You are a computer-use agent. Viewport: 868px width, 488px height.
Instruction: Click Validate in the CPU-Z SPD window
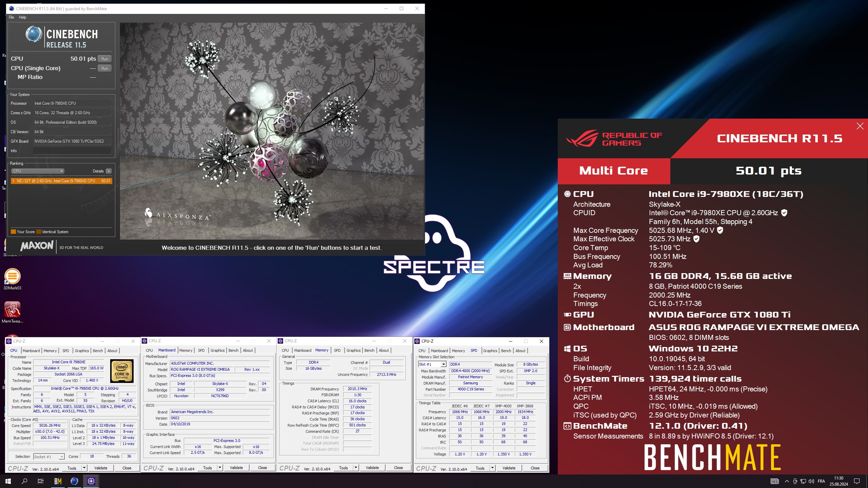coord(509,468)
